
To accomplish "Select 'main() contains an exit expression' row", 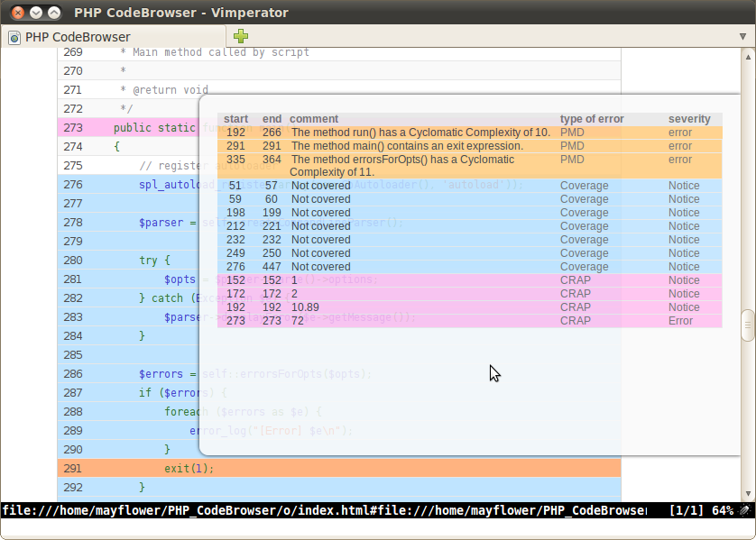I will 470,146.
